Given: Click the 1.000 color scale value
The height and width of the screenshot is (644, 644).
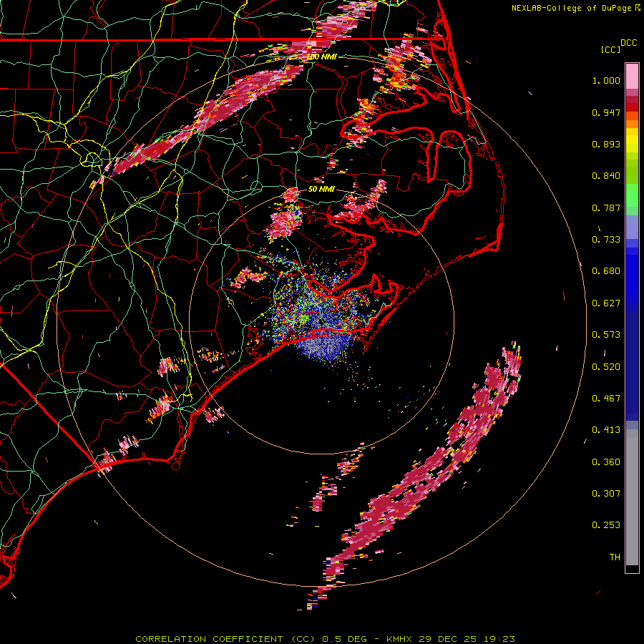Looking at the screenshot, I should (606, 80).
